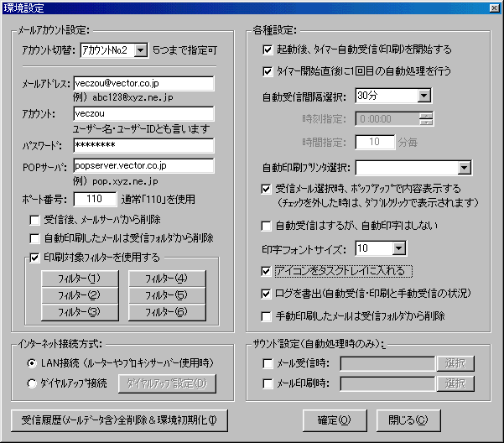
Task: Click the ダイヤルアップ設定(D) button
Action: tap(167, 383)
